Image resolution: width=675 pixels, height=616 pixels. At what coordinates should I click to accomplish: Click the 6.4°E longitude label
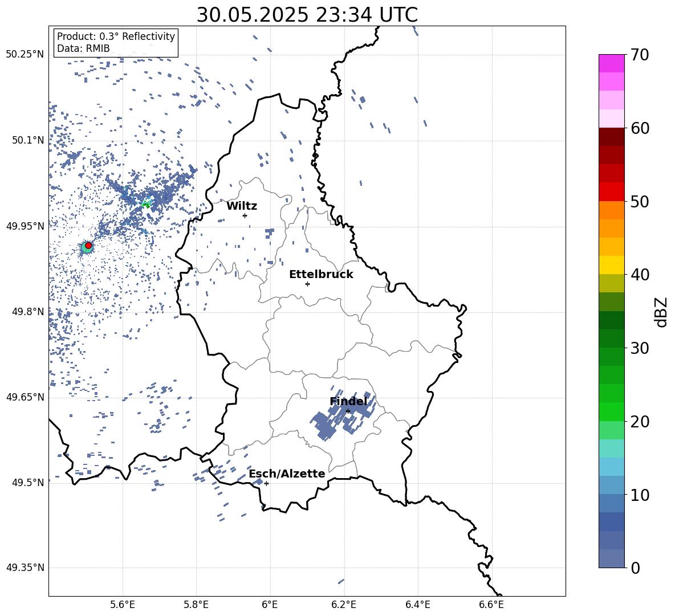pyautogui.click(x=417, y=605)
